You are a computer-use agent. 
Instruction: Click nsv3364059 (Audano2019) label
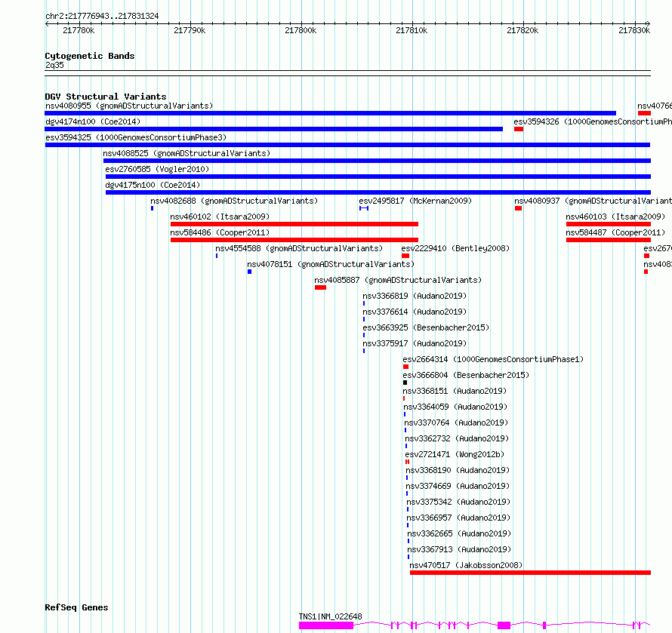coord(455,407)
